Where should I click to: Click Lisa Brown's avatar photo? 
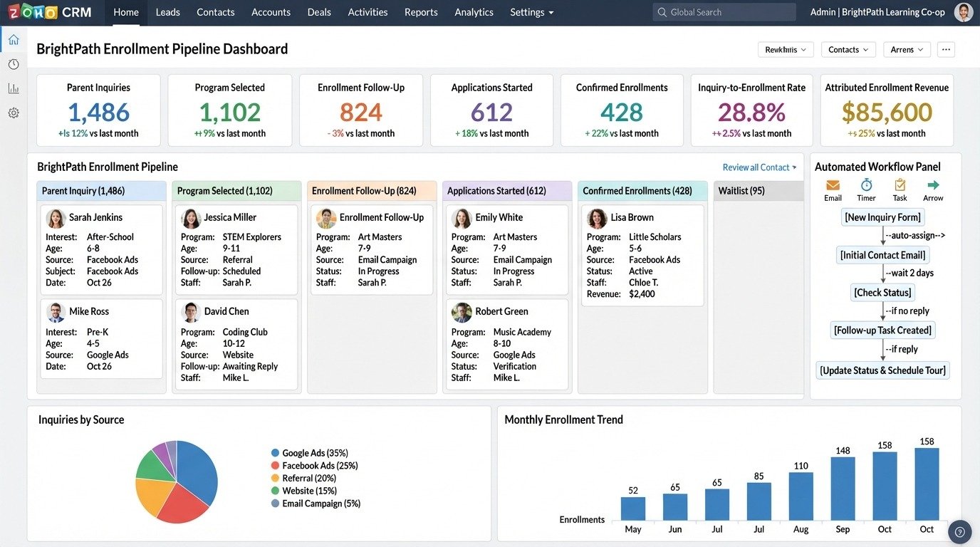(597, 218)
